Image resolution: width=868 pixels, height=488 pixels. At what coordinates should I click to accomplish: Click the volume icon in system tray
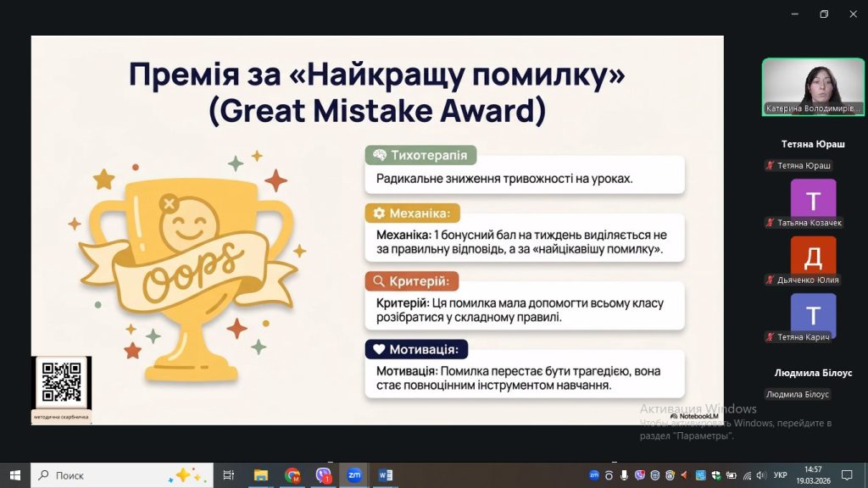point(760,475)
